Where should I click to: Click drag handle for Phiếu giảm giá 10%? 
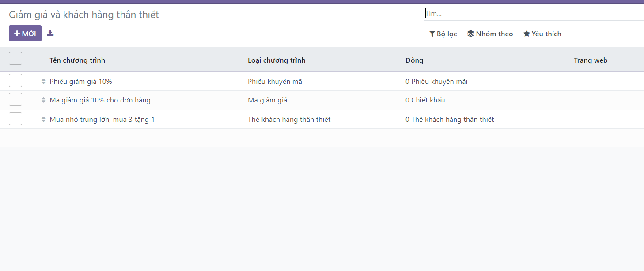coord(43,82)
